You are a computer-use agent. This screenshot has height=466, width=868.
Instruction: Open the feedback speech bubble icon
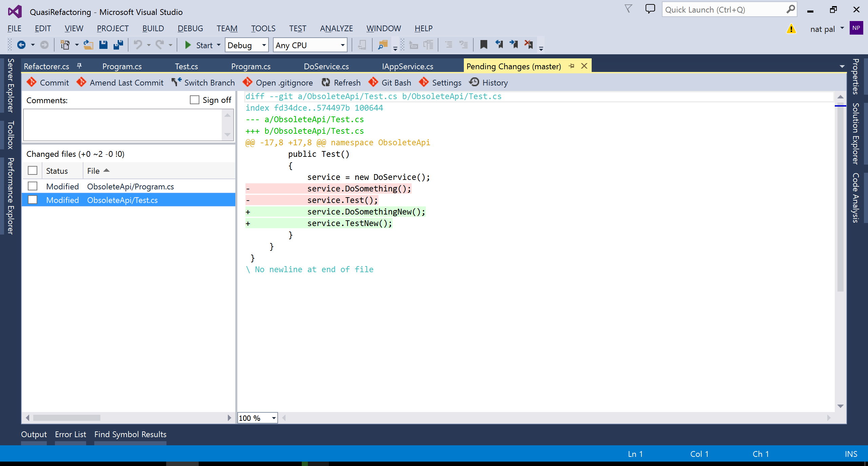[x=650, y=9]
